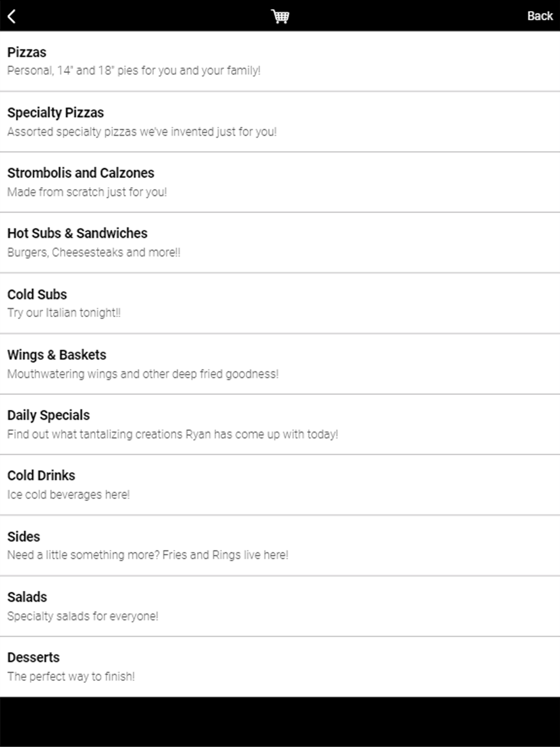Open the Salads category
Screen dimensions: 560x747
(27, 597)
